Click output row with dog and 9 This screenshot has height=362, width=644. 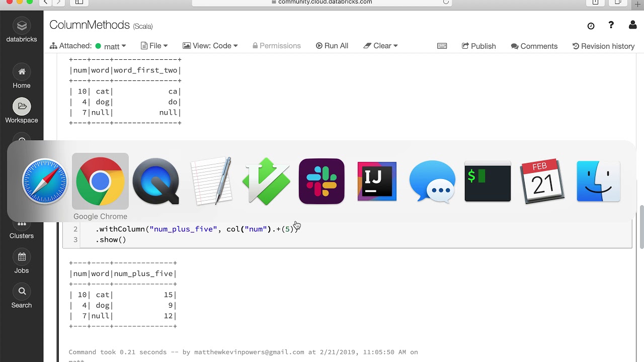(x=123, y=306)
